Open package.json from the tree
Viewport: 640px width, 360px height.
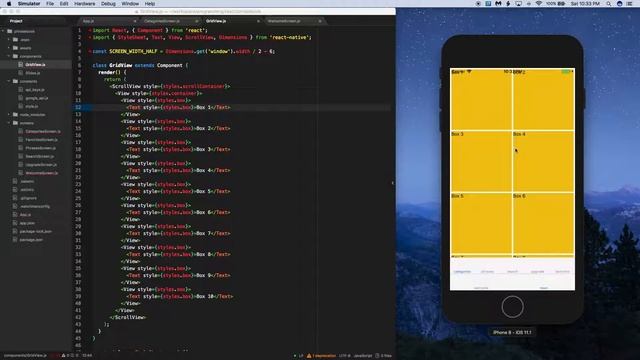[31, 240]
